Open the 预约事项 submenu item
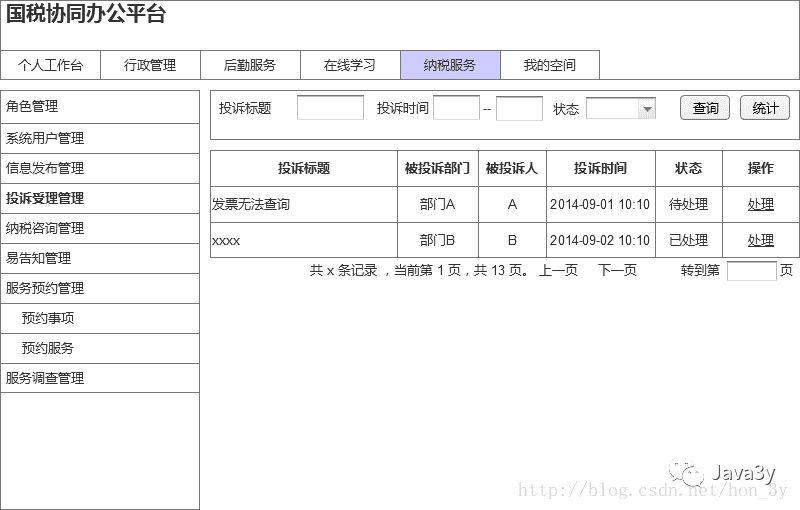Viewport: 800px width, 510px height. pos(100,319)
